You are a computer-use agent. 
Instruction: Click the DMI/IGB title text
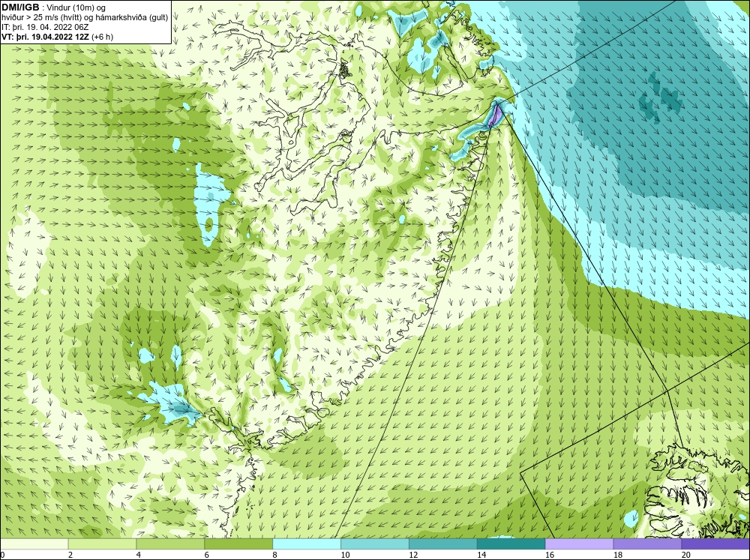(x=20, y=7)
